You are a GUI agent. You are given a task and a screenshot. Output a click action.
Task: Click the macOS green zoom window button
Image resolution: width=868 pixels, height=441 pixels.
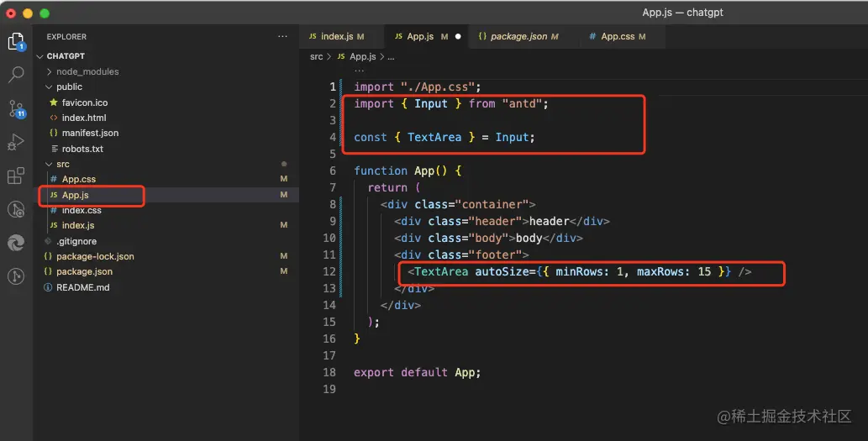click(45, 13)
